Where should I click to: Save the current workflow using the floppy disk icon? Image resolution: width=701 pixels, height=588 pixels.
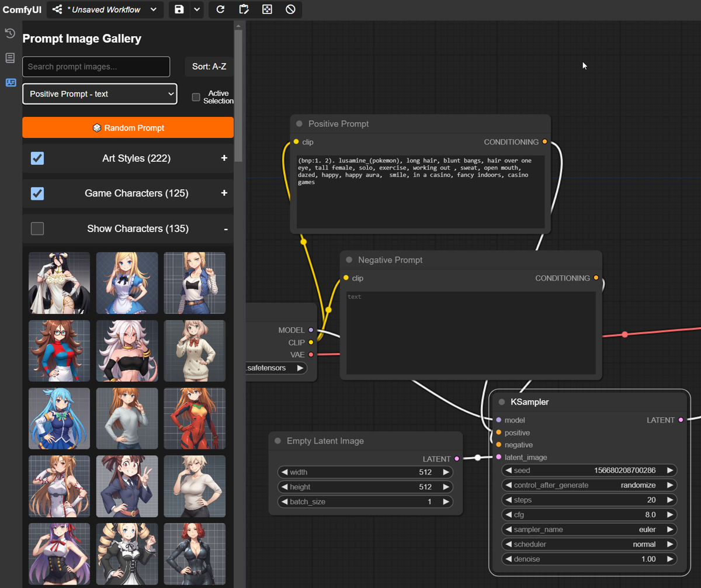179,9
